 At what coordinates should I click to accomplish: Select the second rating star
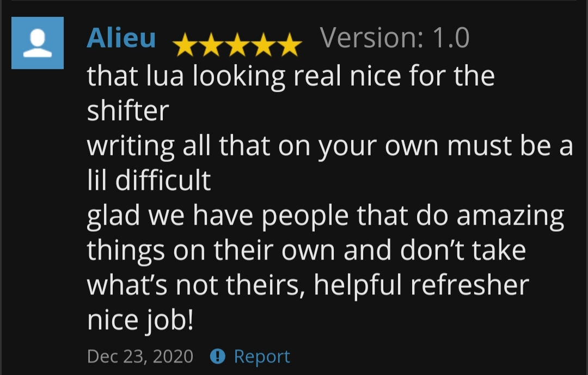211,44
